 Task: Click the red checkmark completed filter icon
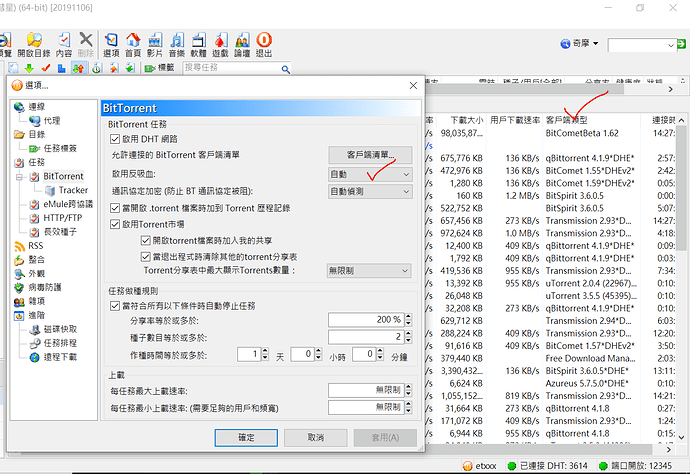(x=46, y=68)
